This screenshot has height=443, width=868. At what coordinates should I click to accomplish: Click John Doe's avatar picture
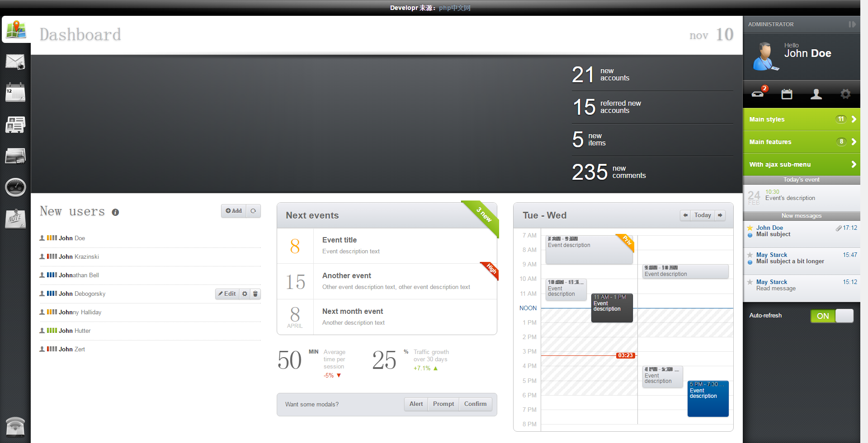(x=765, y=56)
